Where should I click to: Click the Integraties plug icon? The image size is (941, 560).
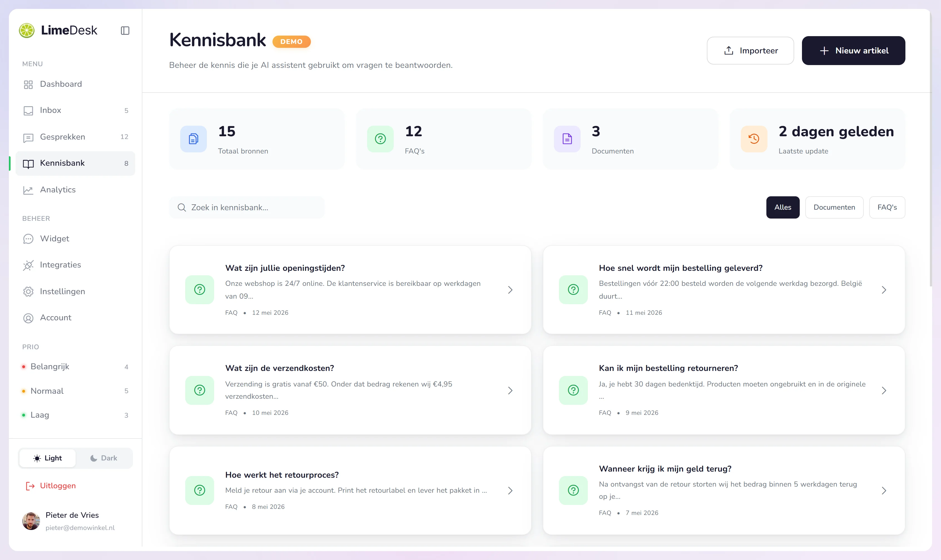(28, 265)
